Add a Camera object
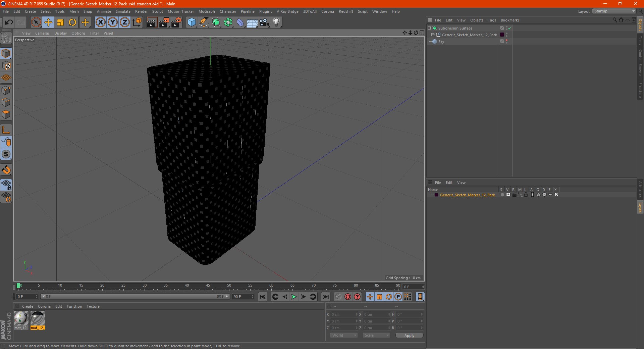 264,22
